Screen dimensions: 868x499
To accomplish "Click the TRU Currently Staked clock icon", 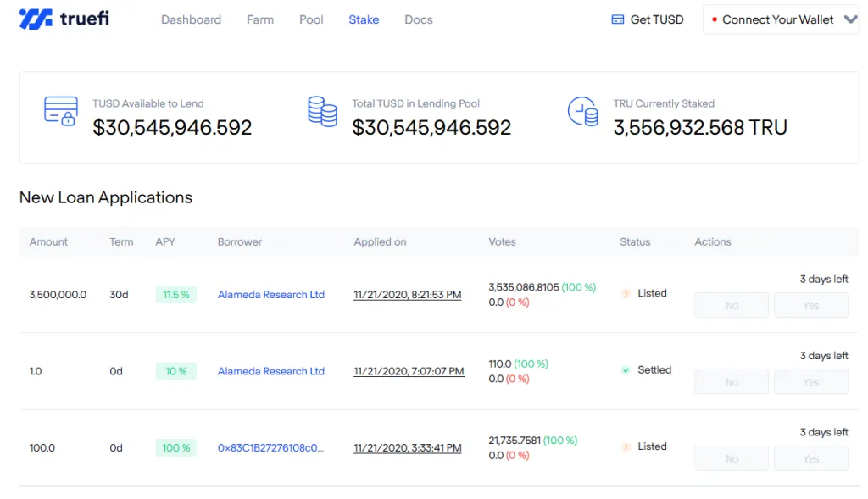I will click(582, 111).
